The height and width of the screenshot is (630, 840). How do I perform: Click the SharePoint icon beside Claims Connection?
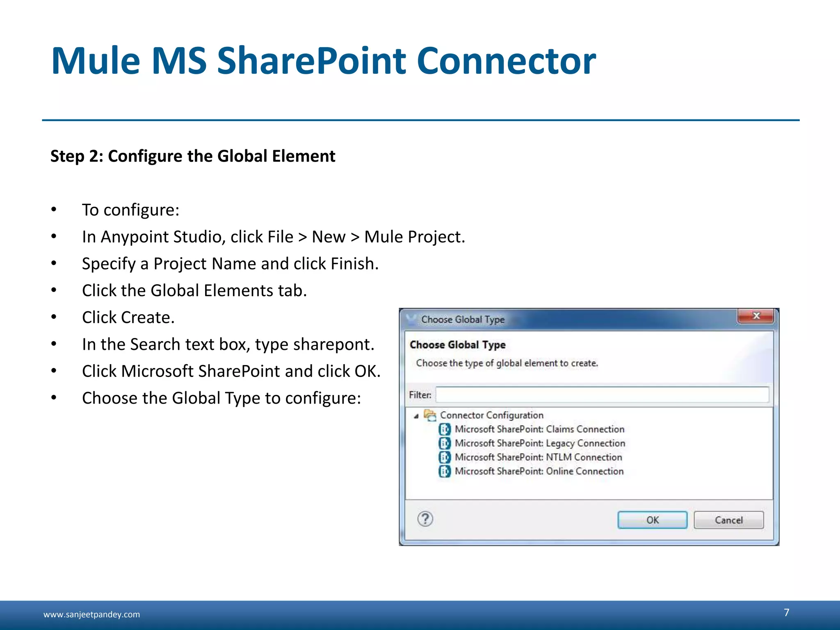click(445, 429)
